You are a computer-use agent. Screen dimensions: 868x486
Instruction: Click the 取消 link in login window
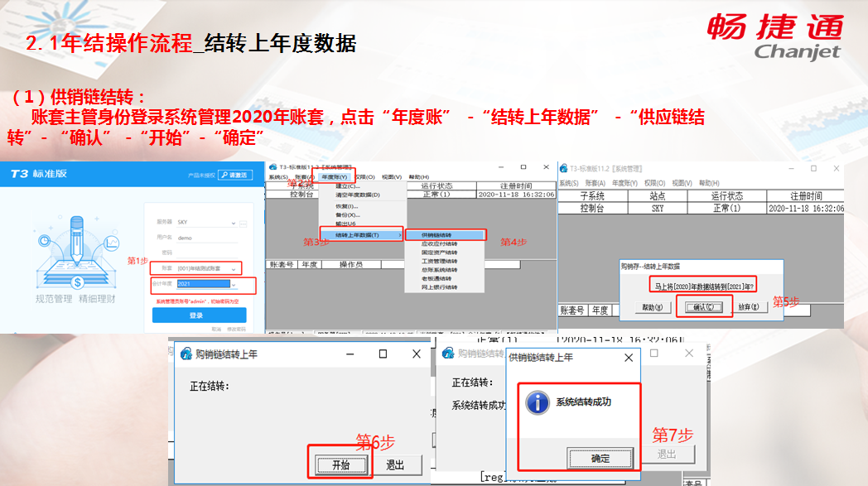(216, 330)
